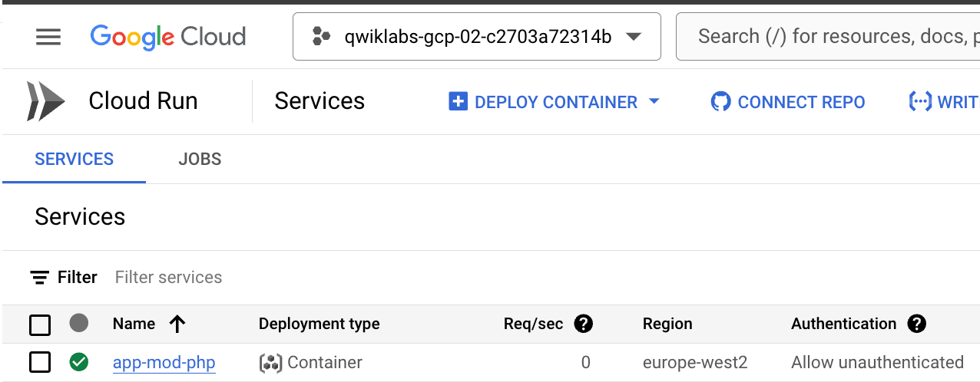Check the app-mod-php row checkbox
Viewport: 980px width, 382px height.
40,362
